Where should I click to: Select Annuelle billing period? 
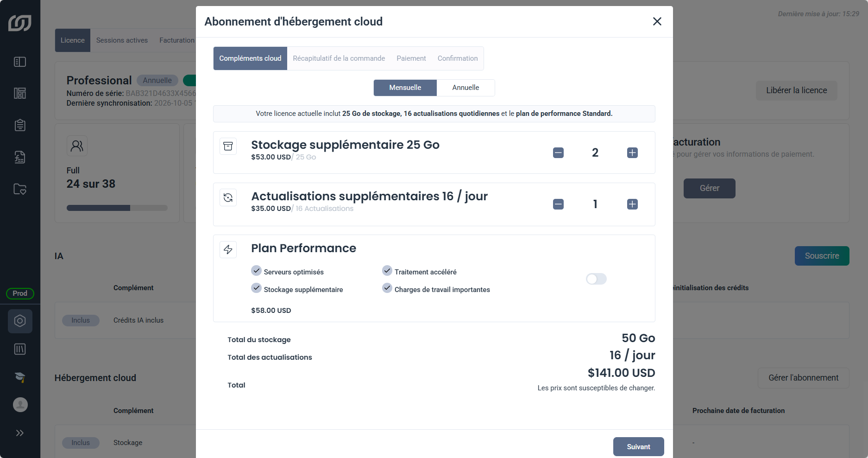coord(465,88)
